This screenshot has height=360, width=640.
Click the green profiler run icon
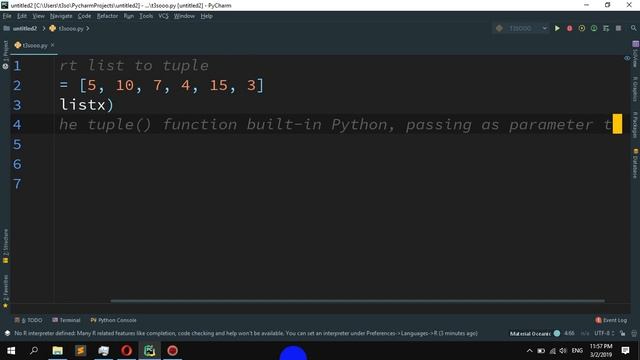pos(594,28)
